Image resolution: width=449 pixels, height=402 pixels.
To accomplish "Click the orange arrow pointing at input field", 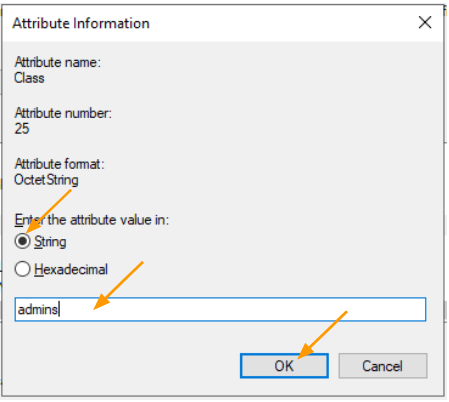I will (118, 286).
